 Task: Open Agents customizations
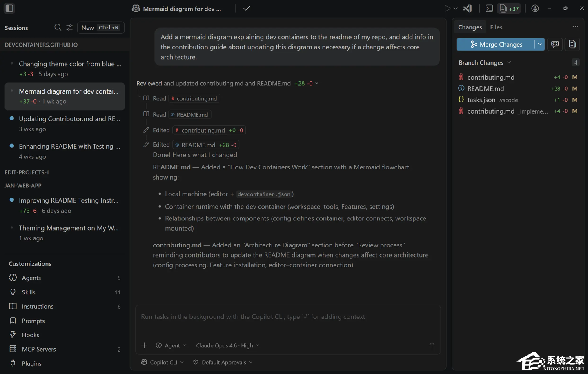65,278
